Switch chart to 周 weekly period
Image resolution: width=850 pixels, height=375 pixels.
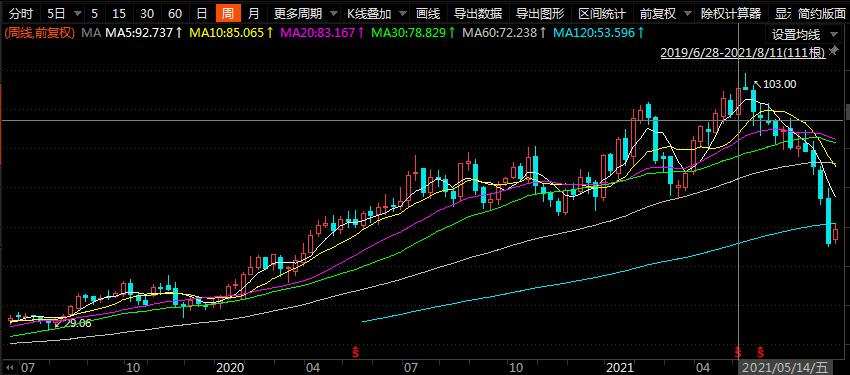pyautogui.click(x=228, y=14)
